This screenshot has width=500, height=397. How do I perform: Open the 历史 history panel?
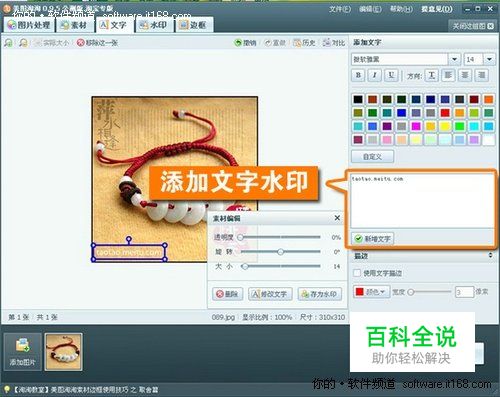pos(304,43)
